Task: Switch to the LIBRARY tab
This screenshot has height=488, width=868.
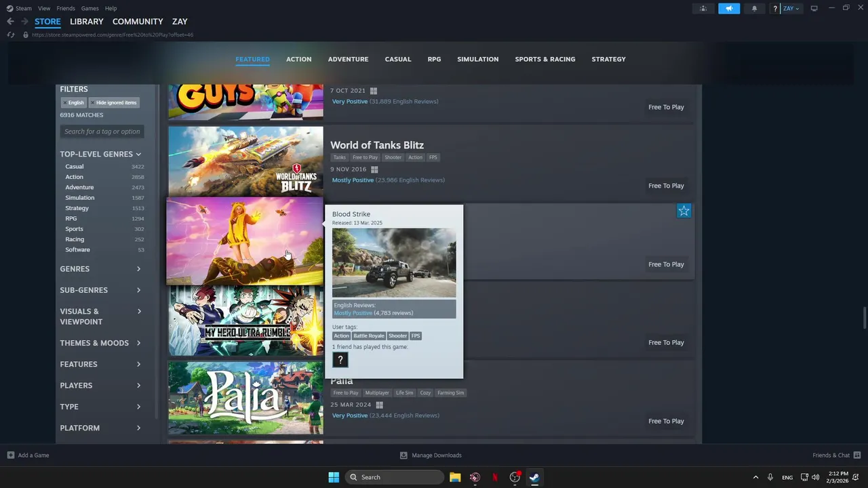Action: click(x=87, y=22)
